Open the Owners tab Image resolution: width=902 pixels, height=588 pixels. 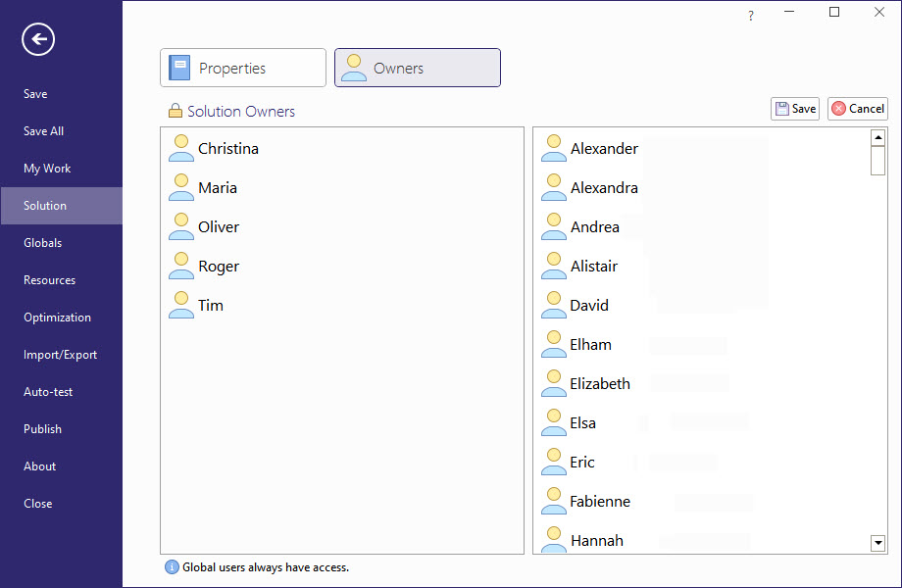tap(417, 67)
